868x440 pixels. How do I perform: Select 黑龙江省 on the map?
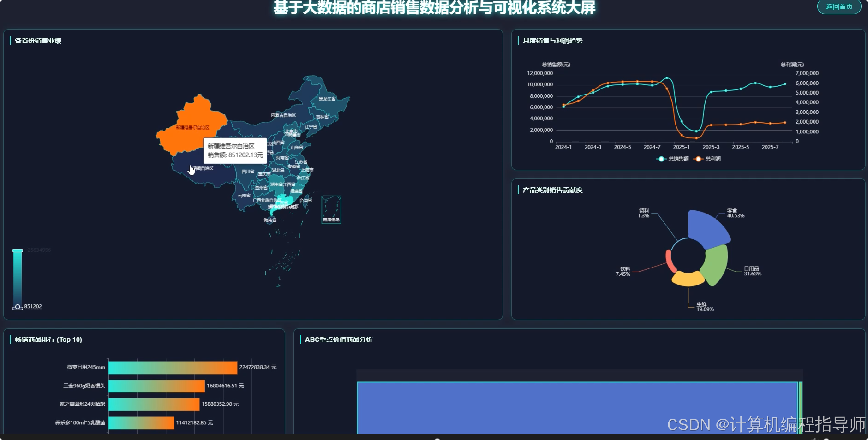327,99
